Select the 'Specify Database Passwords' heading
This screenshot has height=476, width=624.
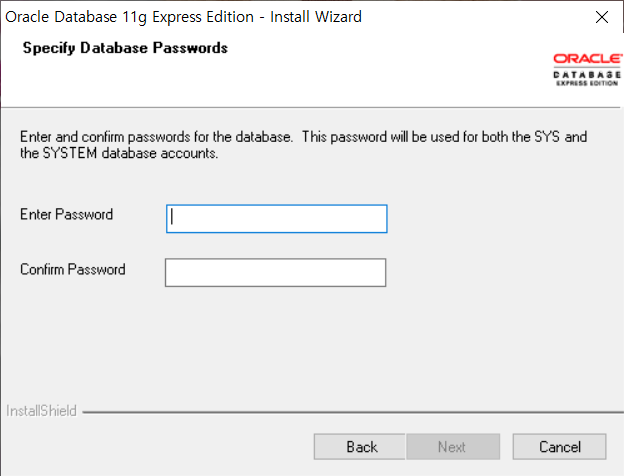point(125,48)
